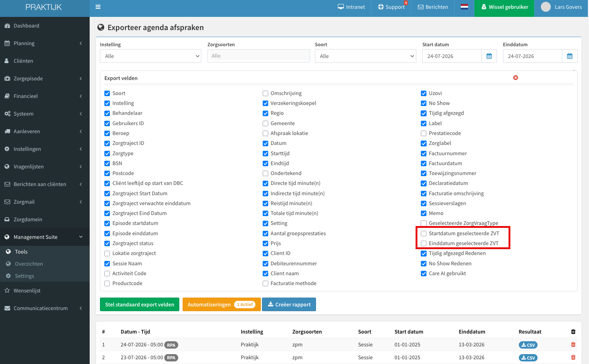Delete row 1 result with trash icon

click(573, 345)
